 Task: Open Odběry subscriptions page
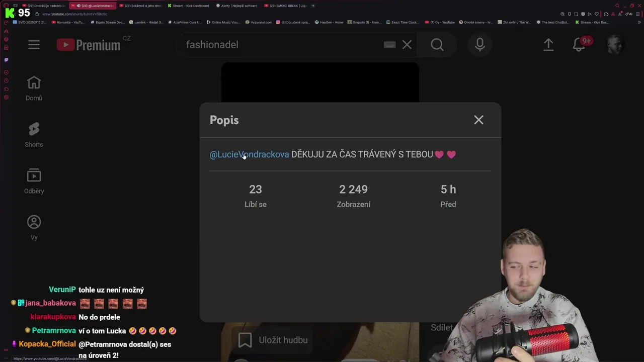[x=34, y=181]
